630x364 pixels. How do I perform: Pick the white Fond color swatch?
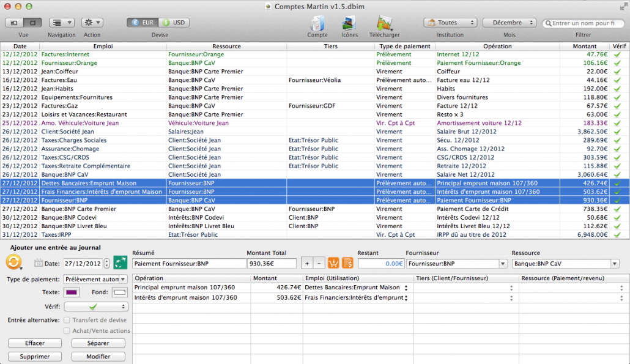click(x=119, y=292)
